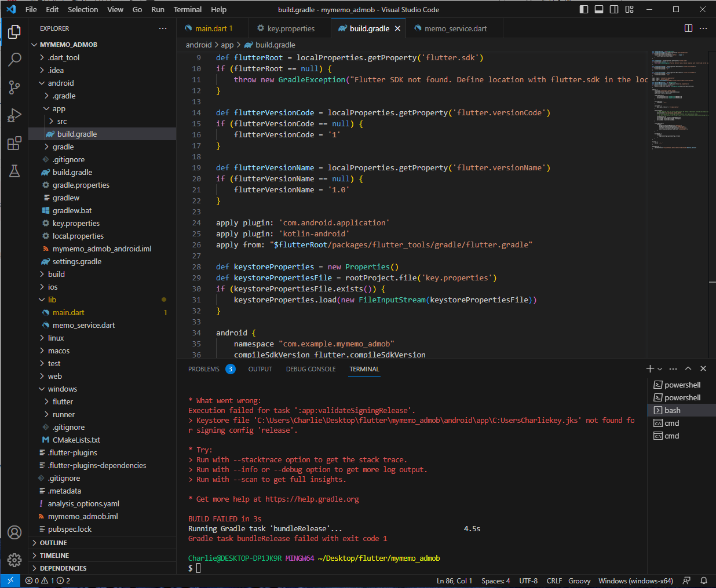Screen dimensions: 716x588
Task: Open CMakeLists.txt file in explorer
Action: click(102, 440)
